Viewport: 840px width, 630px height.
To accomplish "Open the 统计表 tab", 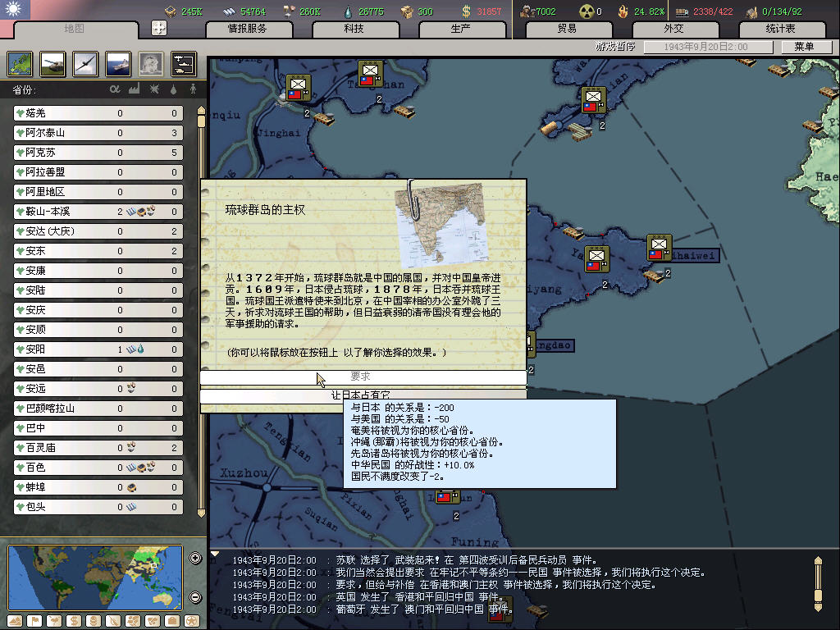I will 781,29.
